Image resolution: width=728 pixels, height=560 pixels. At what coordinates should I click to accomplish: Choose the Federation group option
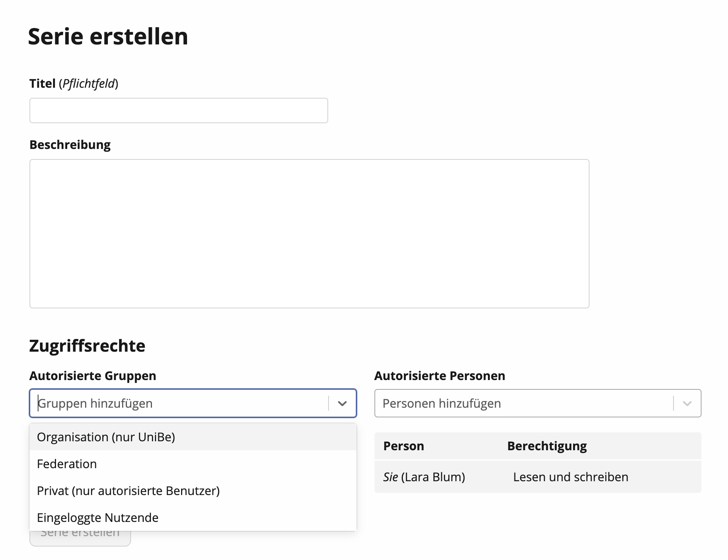coord(67,464)
